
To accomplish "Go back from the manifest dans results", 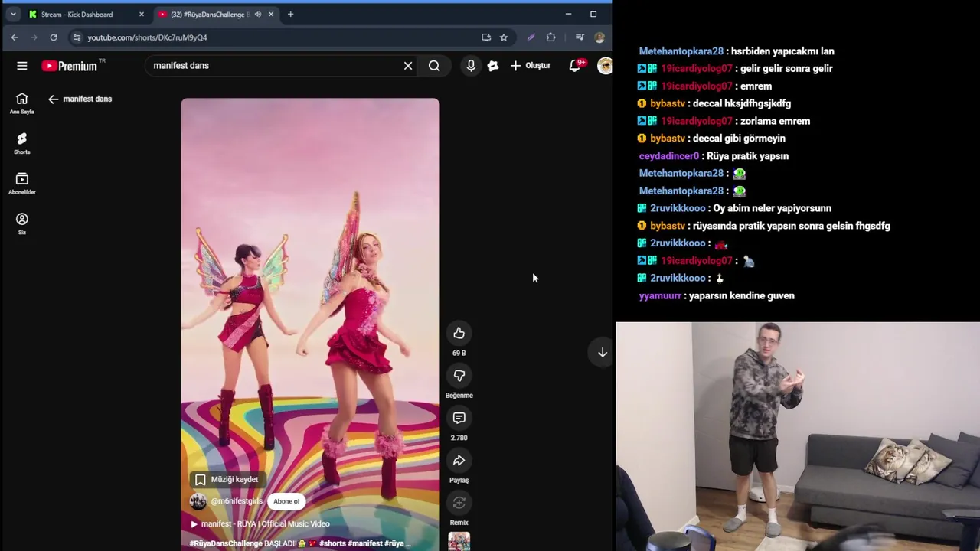I will [53, 99].
